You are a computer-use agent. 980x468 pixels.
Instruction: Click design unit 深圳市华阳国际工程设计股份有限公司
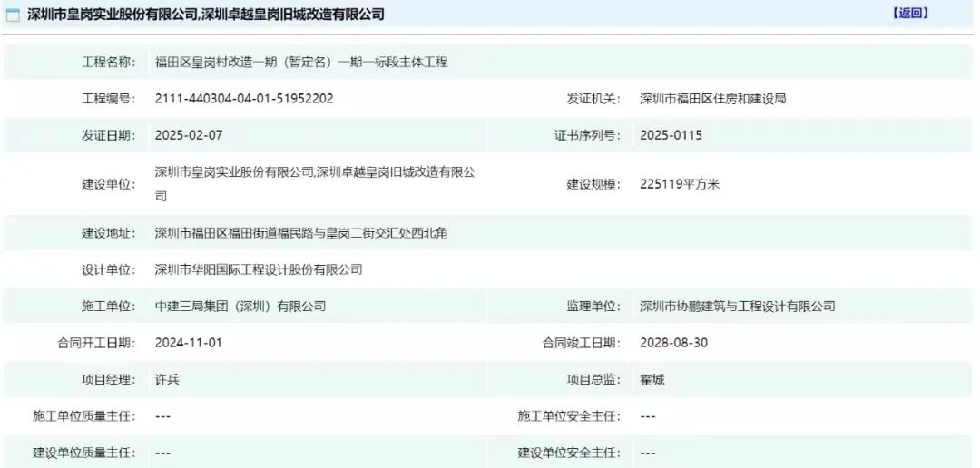259,269
